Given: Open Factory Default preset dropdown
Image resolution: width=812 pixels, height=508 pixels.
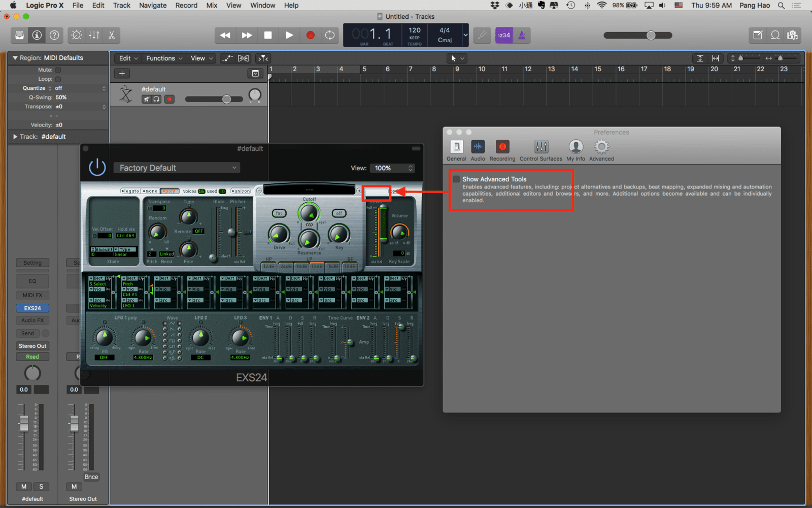Looking at the screenshot, I should (177, 168).
